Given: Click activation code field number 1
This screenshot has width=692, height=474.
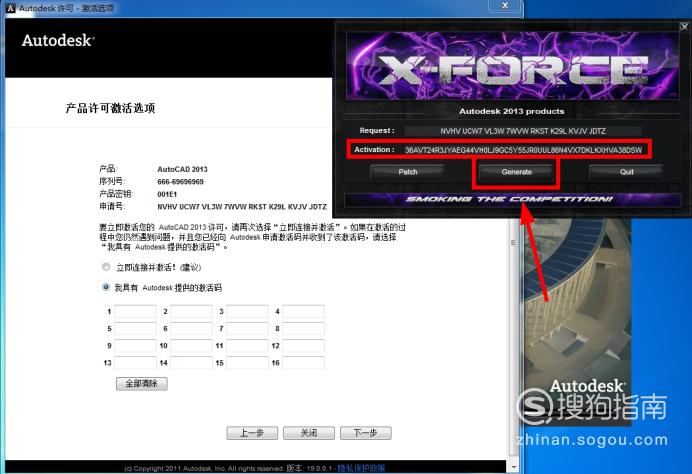Looking at the screenshot, I should pos(135,311).
